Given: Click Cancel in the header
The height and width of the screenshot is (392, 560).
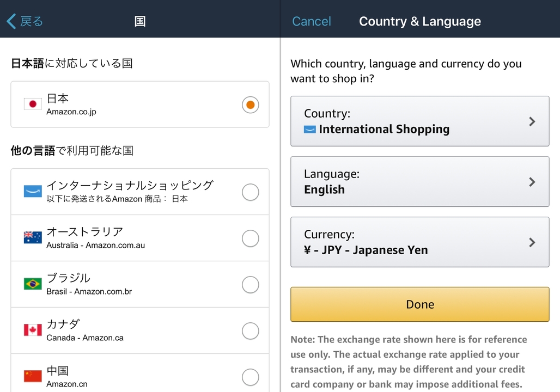Looking at the screenshot, I should click(312, 21).
